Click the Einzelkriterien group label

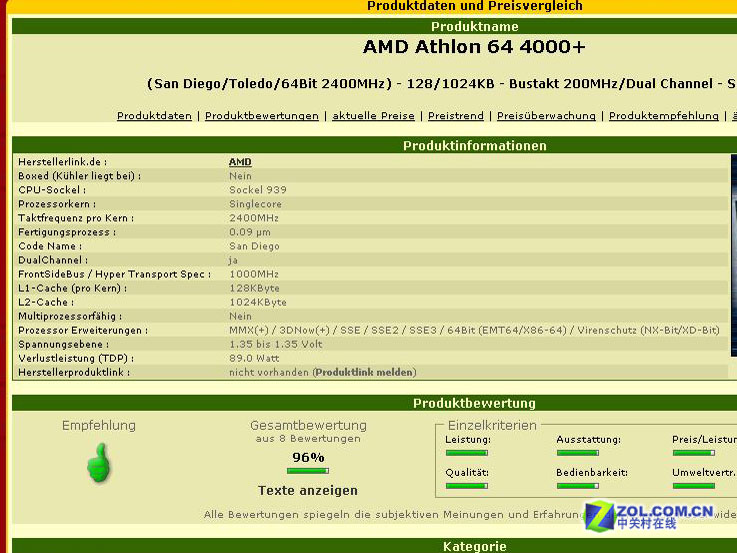492,425
